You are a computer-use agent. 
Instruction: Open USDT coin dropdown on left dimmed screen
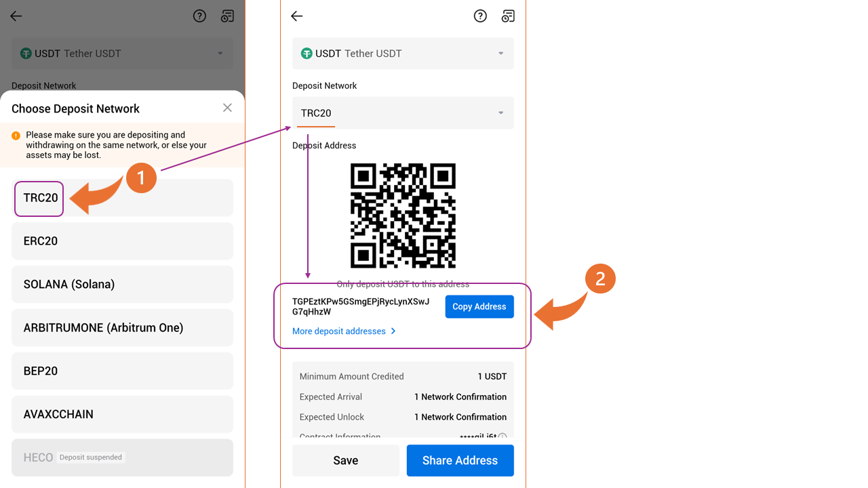tap(122, 54)
